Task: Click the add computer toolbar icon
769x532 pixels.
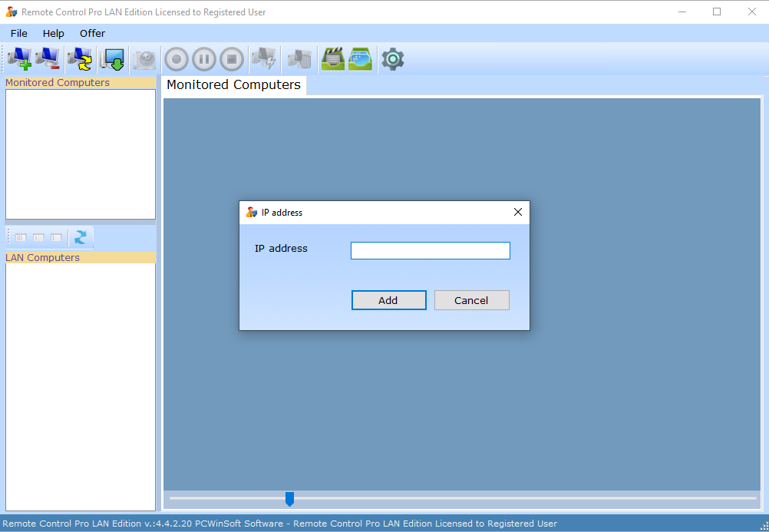Action: tap(20, 59)
